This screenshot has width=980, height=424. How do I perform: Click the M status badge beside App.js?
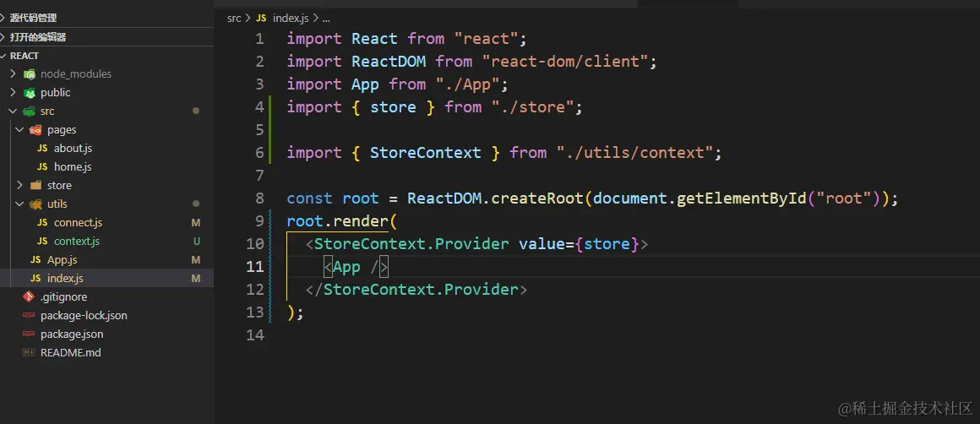click(196, 260)
